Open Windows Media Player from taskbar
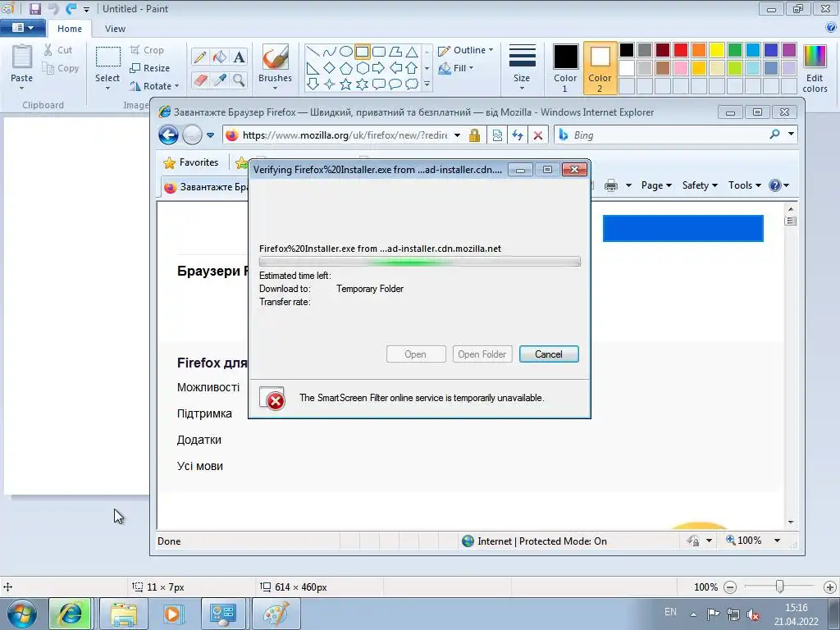Image resolution: width=840 pixels, height=630 pixels. pos(173,614)
